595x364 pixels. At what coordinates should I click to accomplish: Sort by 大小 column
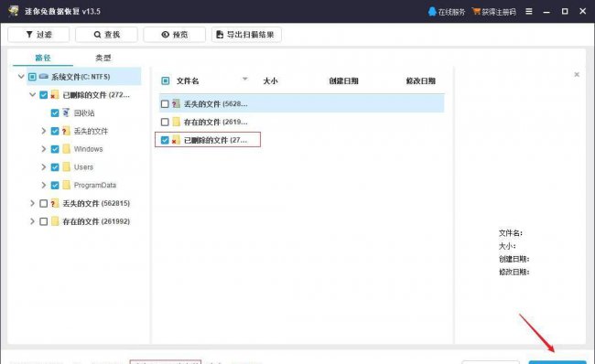pyautogui.click(x=271, y=80)
